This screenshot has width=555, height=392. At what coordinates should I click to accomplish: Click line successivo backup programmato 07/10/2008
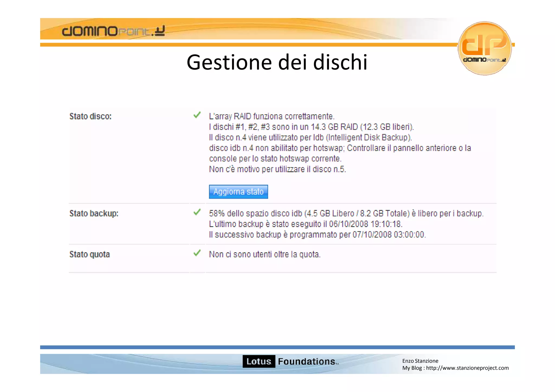[317, 235]
